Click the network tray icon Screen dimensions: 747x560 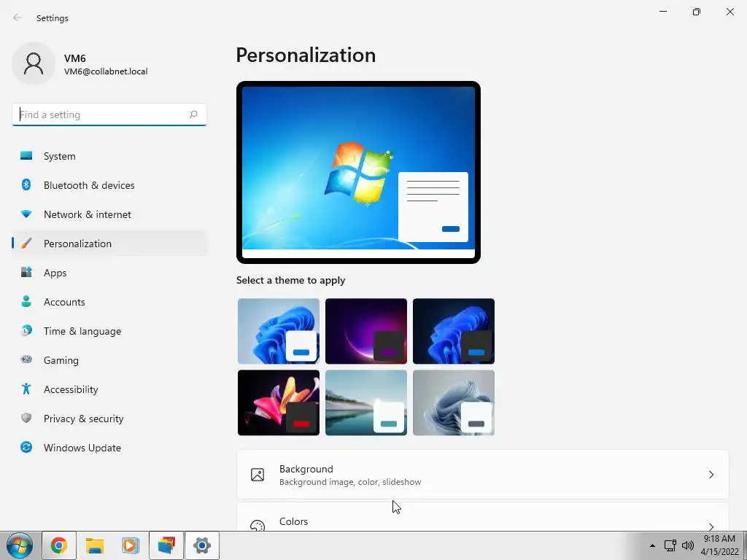(670, 545)
